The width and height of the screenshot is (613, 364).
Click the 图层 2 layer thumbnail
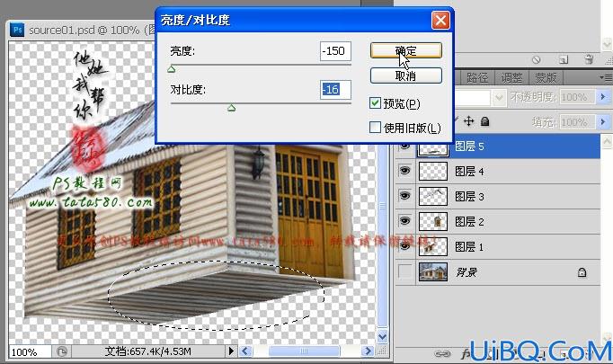pyautogui.click(x=432, y=222)
